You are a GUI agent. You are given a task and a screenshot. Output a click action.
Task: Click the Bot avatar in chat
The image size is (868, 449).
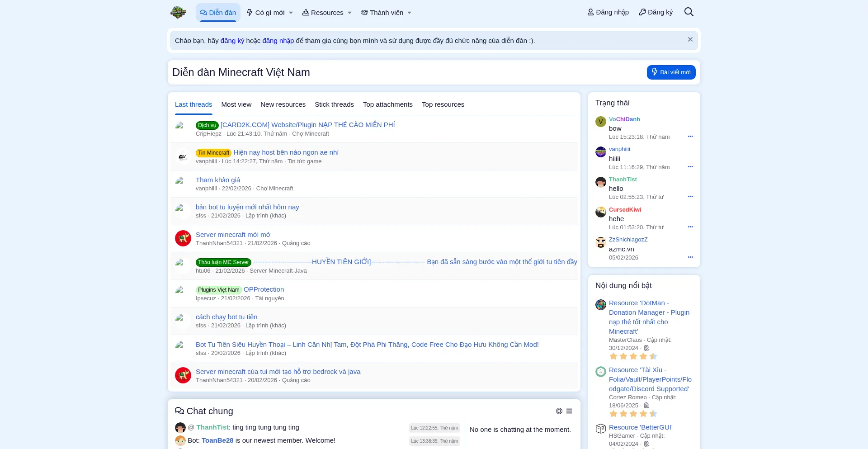tap(180, 440)
